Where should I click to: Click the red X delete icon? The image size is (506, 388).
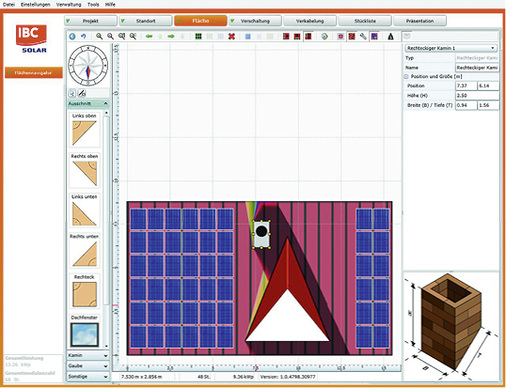point(231,36)
